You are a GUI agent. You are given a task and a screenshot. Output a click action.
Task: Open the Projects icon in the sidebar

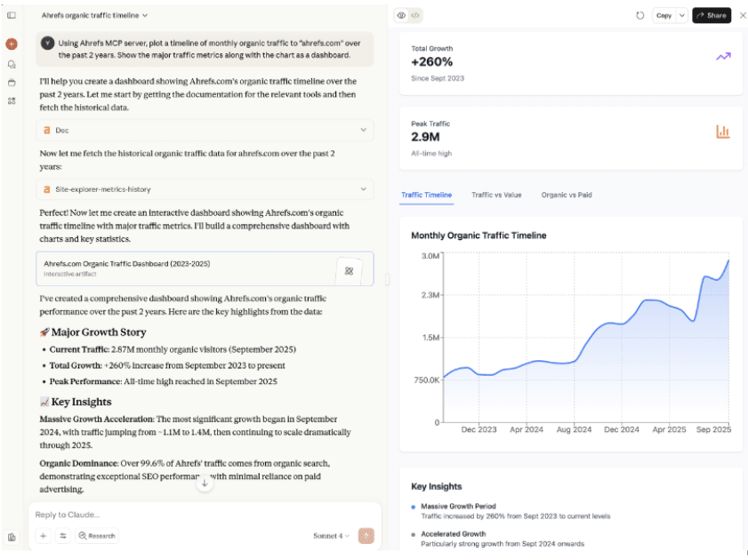pyautogui.click(x=11, y=83)
